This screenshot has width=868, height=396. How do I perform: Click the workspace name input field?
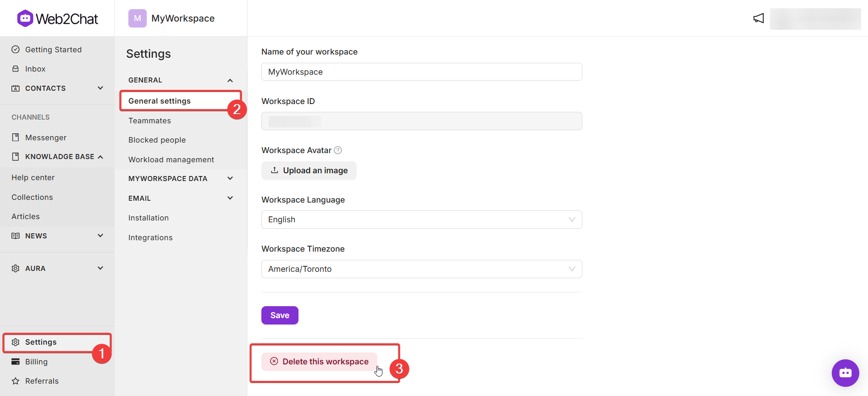click(x=422, y=72)
